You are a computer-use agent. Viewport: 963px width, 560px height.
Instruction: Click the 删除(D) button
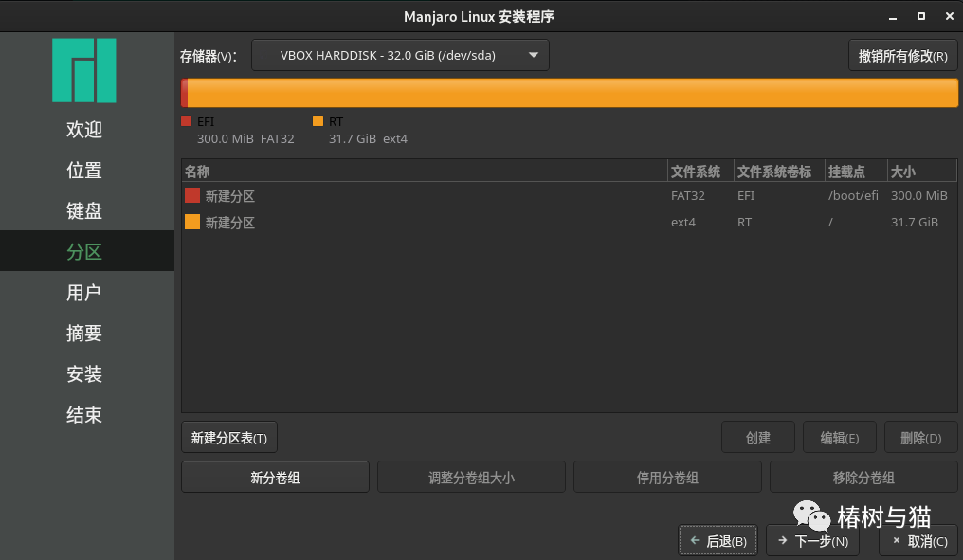[x=920, y=438]
